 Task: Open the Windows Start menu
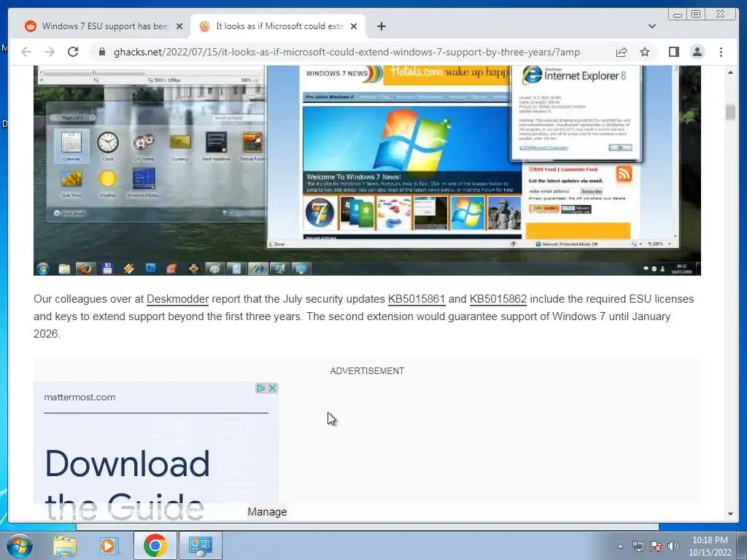tap(20, 545)
